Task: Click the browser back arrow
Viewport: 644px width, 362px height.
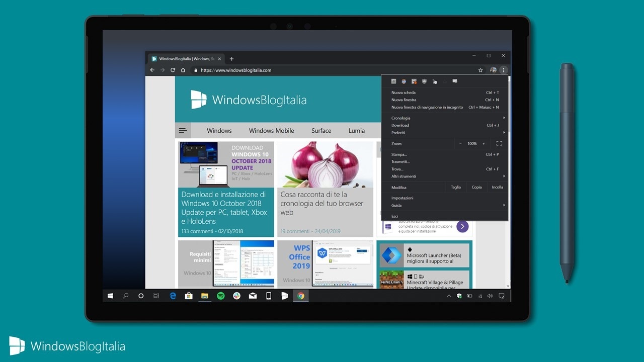Action: click(152, 70)
